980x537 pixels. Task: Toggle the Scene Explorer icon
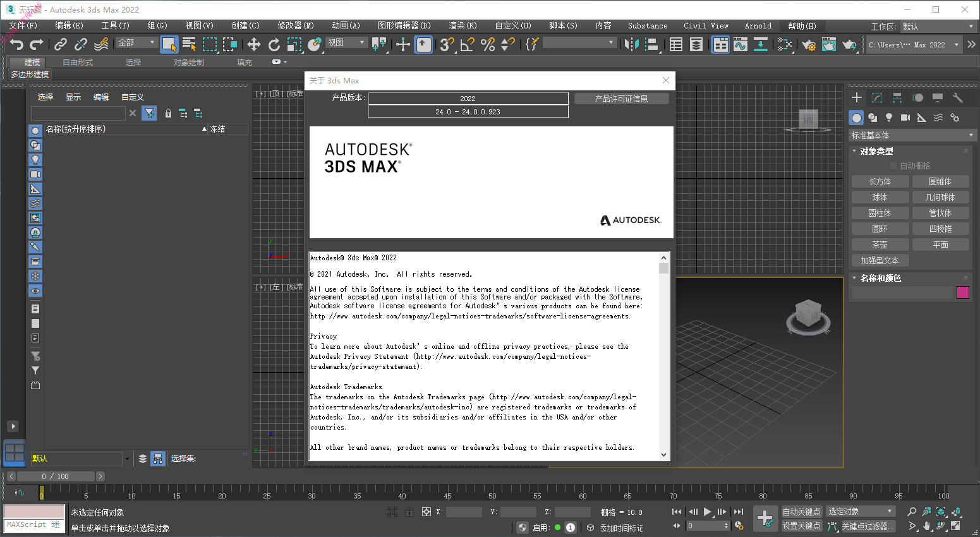point(676,44)
